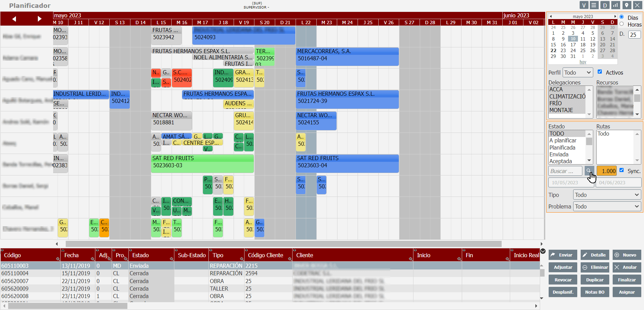644x310 pixels.
Task: Toggle the Sync. checkbox
Action: [x=622, y=170]
